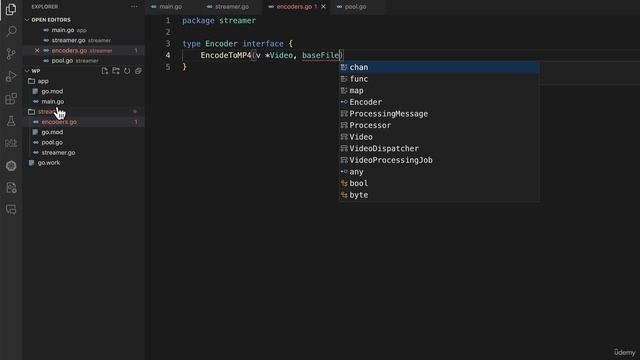Close encoders.go in Open Editors list
The height and width of the screenshot is (360, 640).
pyautogui.click(x=37, y=51)
